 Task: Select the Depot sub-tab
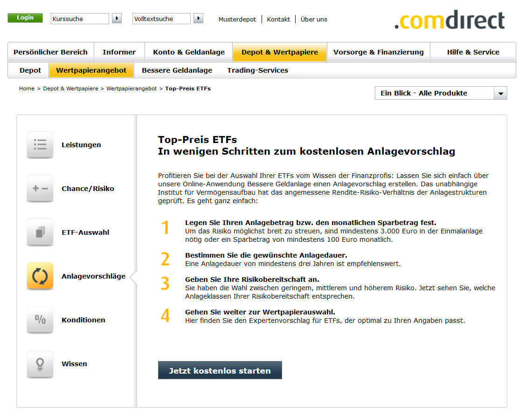(30, 70)
